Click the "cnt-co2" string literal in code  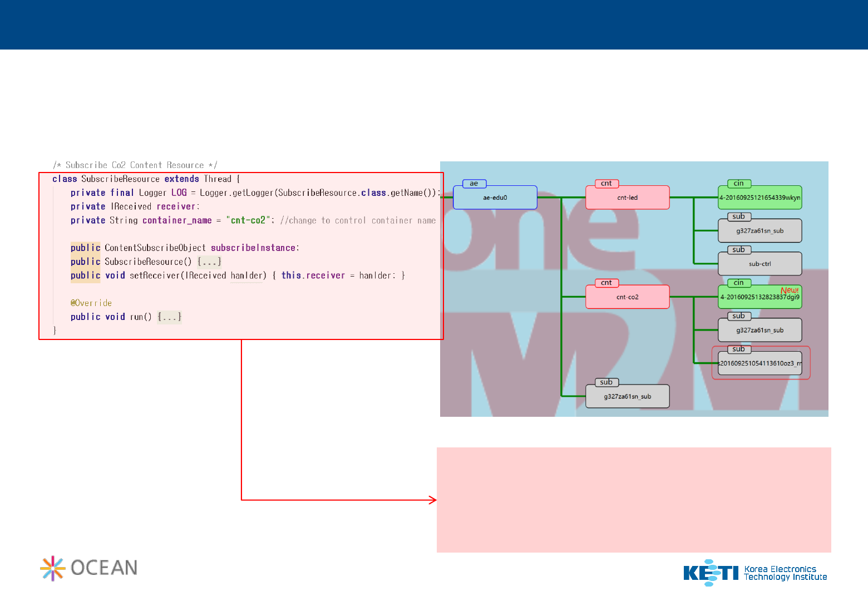tap(248, 220)
